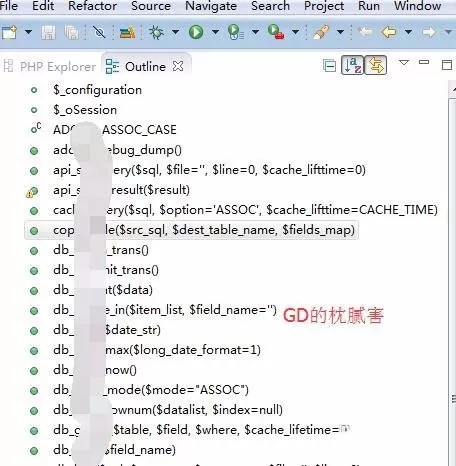This screenshot has height=466, width=456.
Task: Select function with $item_list, $field_name parameters
Action: point(165,310)
